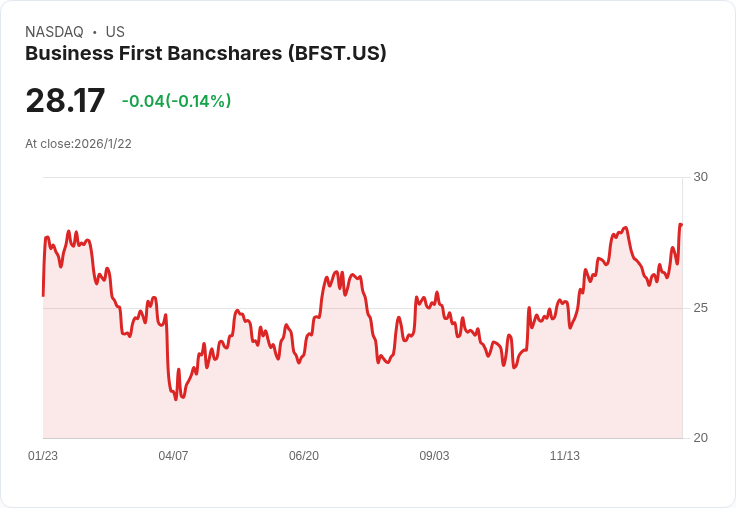
Task: Click the price peak above the 06/20 date
Action: coord(336,271)
